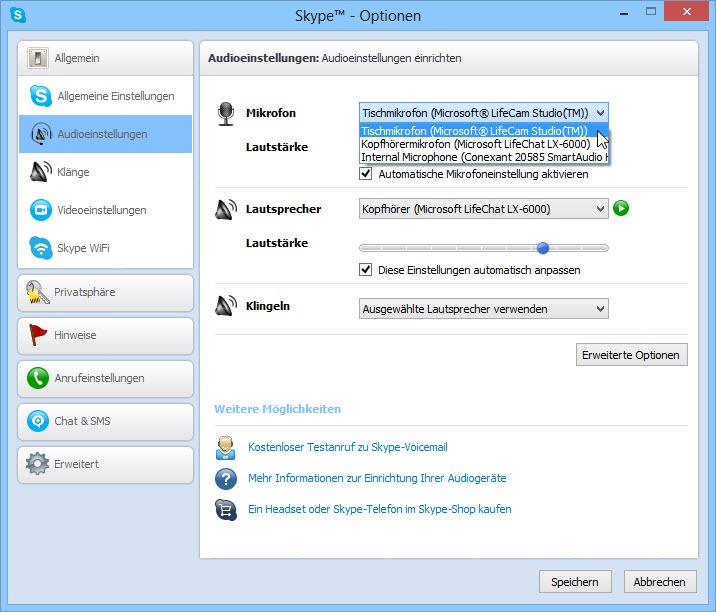
Task: Click the Erweitert gear icon
Action: pos(38,464)
